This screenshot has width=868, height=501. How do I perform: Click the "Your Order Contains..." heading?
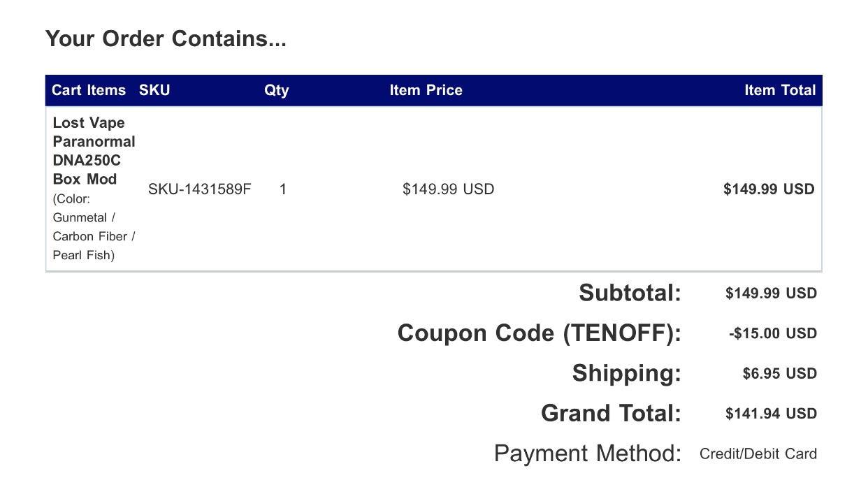point(166,39)
